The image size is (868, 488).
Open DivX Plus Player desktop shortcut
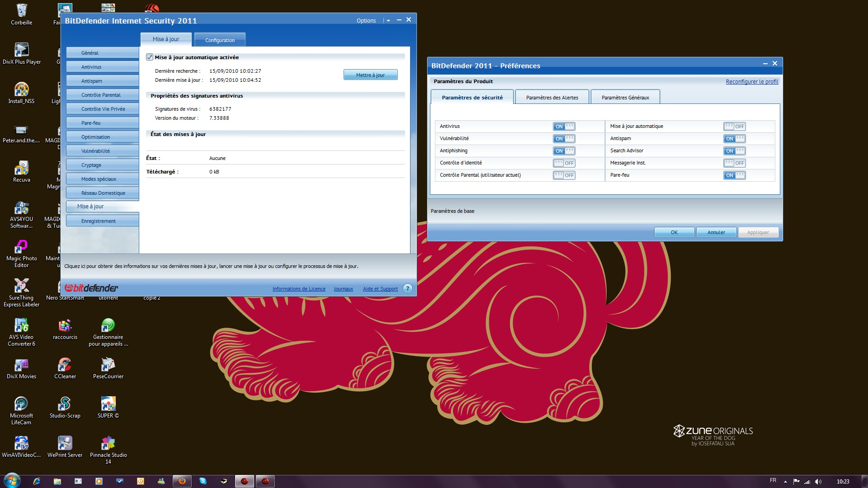(x=21, y=53)
